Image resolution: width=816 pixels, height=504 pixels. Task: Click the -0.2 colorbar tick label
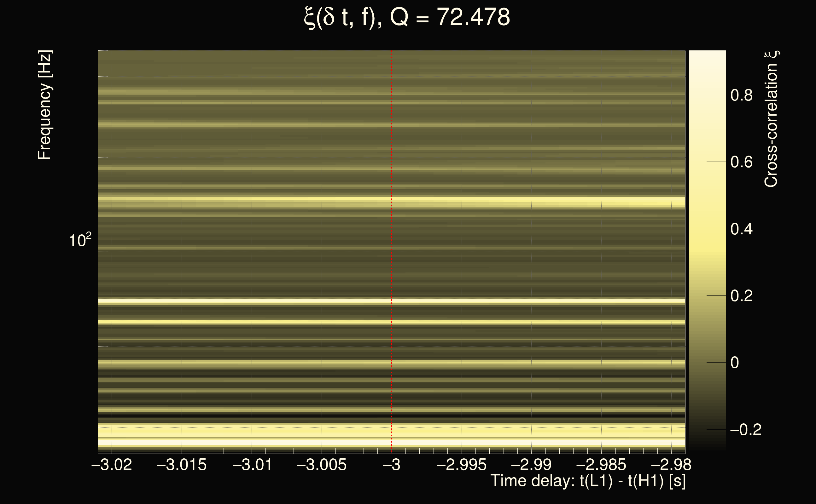(x=746, y=430)
